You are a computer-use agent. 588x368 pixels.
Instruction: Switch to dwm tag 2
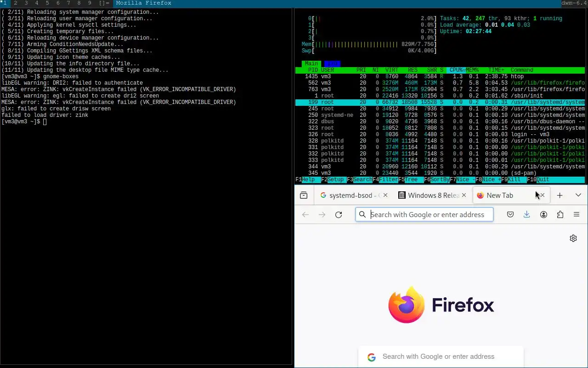[x=15, y=3]
